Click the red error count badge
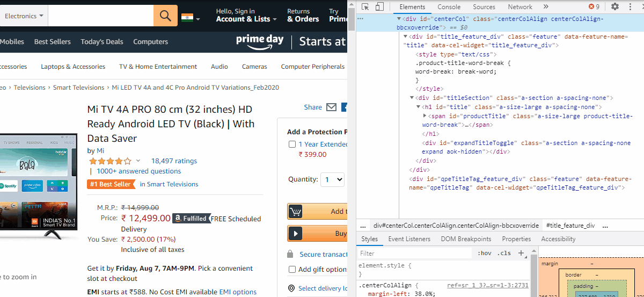The width and height of the screenshot is (644, 297). [x=594, y=7]
